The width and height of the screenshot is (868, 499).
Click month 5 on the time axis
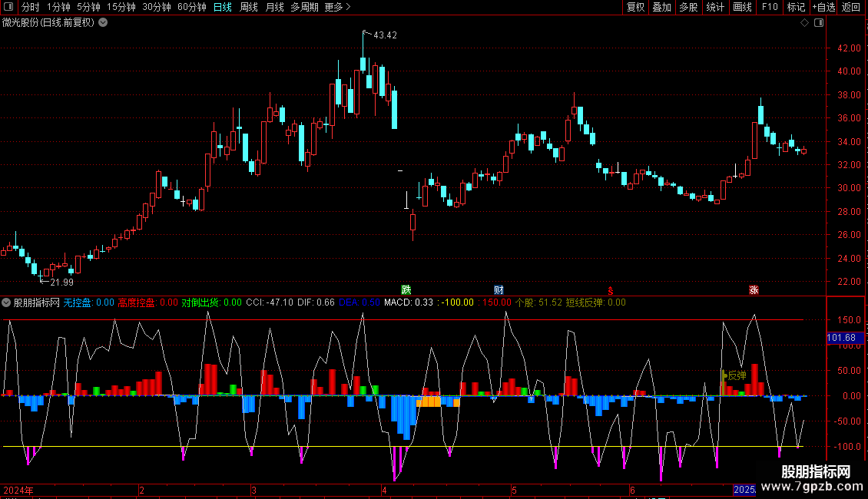514,490
